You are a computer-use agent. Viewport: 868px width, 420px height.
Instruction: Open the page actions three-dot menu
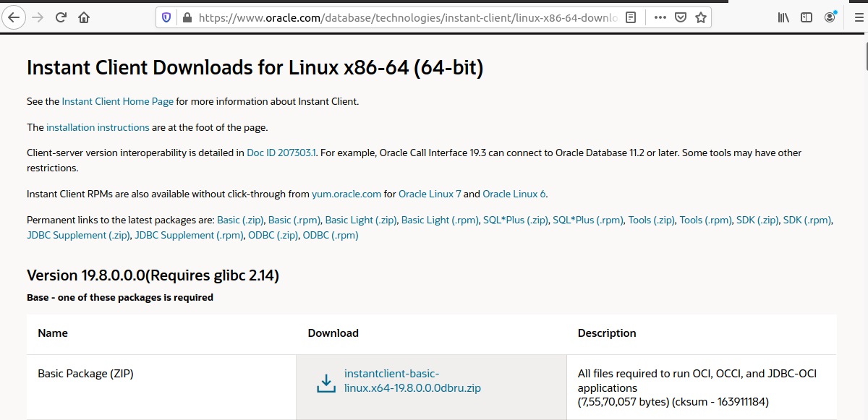click(660, 17)
